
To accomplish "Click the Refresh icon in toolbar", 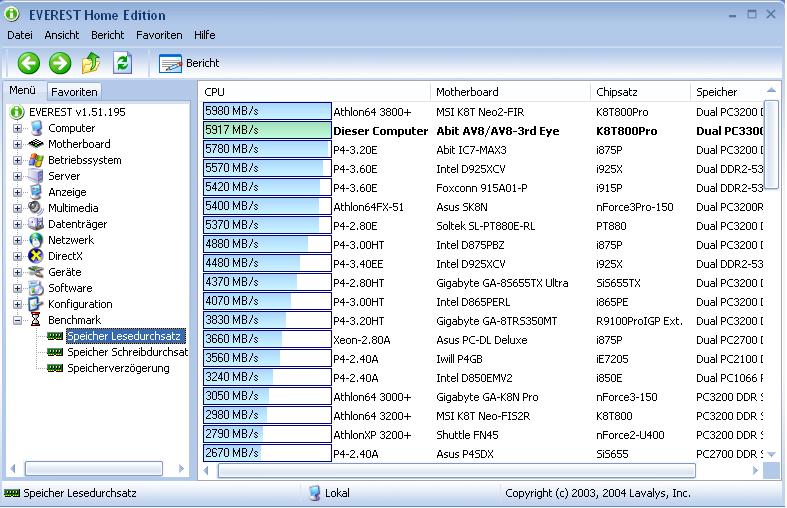I will [x=122, y=63].
